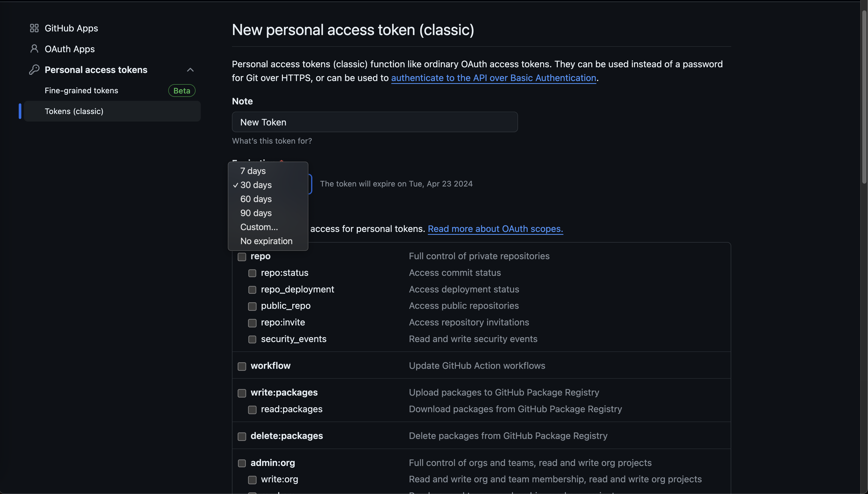Open Fine-grained tokens page
The width and height of the screenshot is (868, 494).
click(x=81, y=91)
